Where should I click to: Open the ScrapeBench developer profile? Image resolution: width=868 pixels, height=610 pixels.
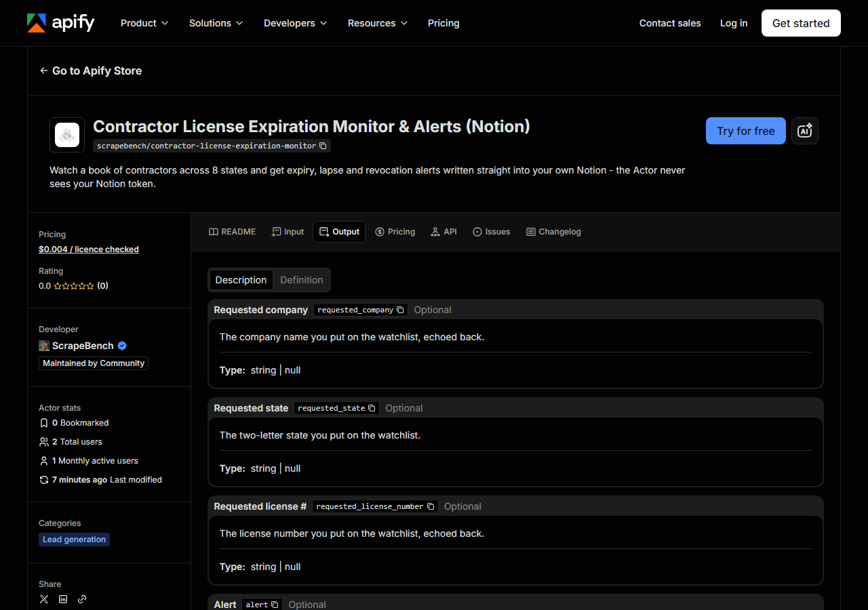click(x=83, y=346)
